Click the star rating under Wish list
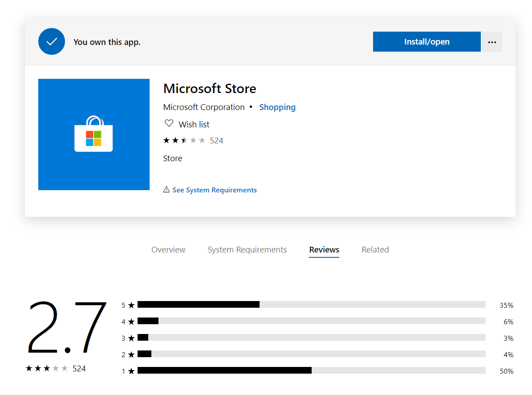The width and height of the screenshot is (532, 395). (x=184, y=140)
